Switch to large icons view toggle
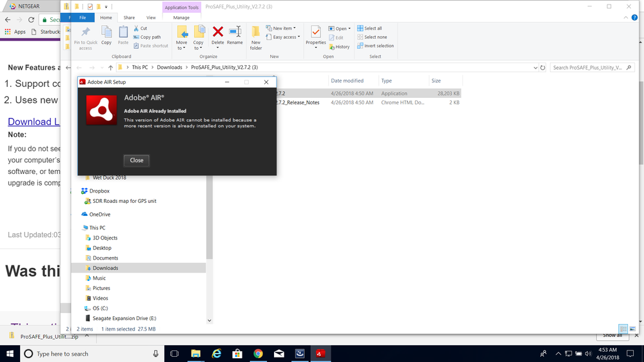Viewport: 644px width, 362px height. click(632, 329)
